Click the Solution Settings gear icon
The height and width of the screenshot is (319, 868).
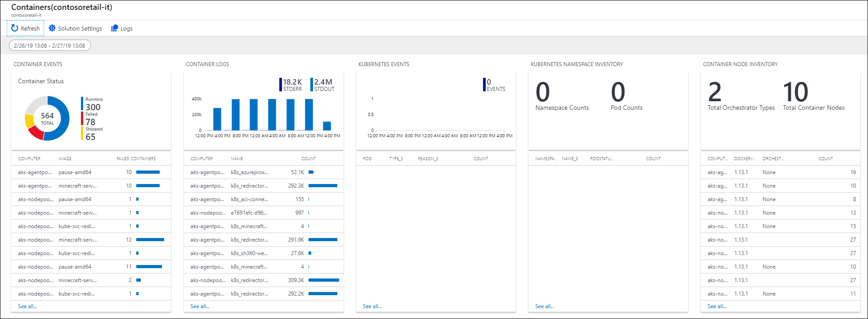click(x=52, y=28)
